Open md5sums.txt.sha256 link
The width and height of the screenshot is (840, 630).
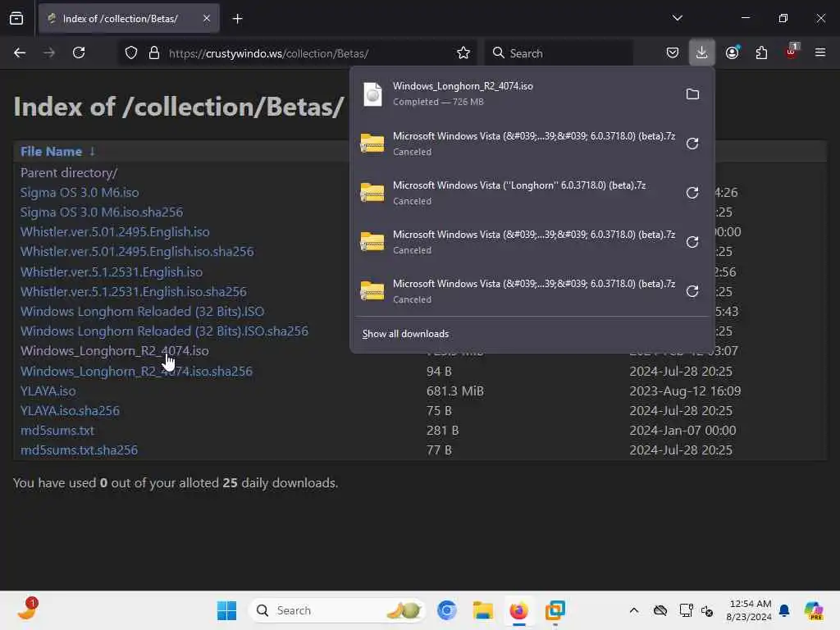pos(79,450)
